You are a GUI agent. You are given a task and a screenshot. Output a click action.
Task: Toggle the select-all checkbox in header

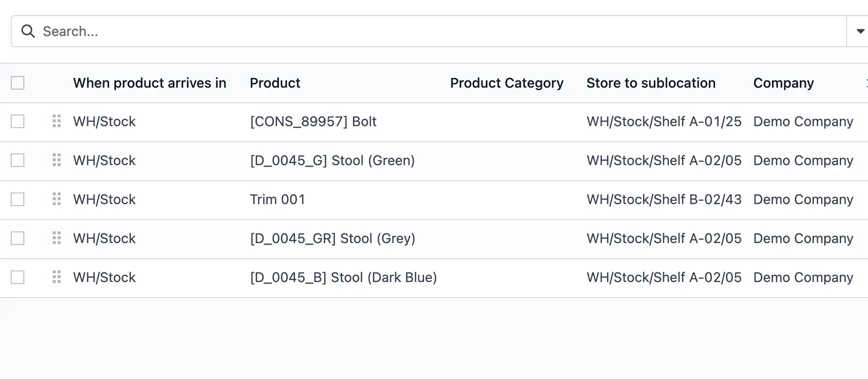tap(18, 83)
